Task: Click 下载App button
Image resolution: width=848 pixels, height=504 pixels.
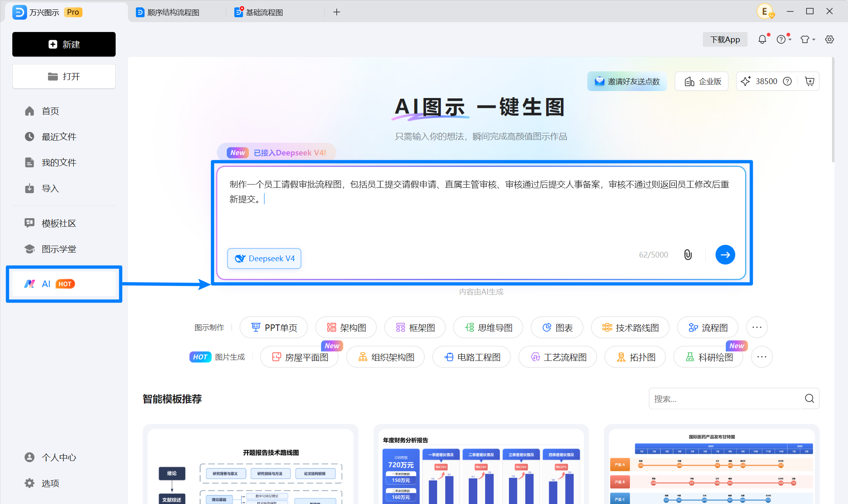Action: pyautogui.click(x=725, y=39)
